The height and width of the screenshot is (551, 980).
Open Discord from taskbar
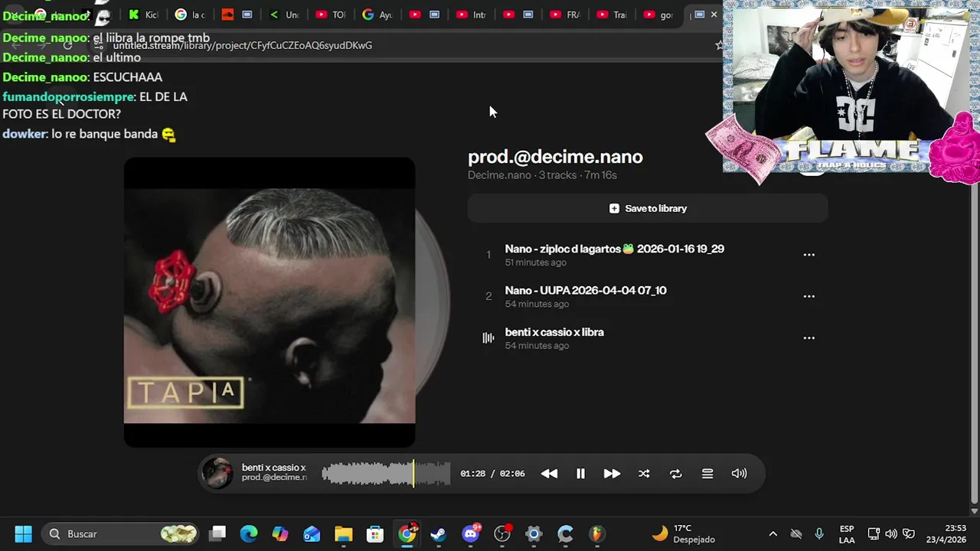[470, 533]
